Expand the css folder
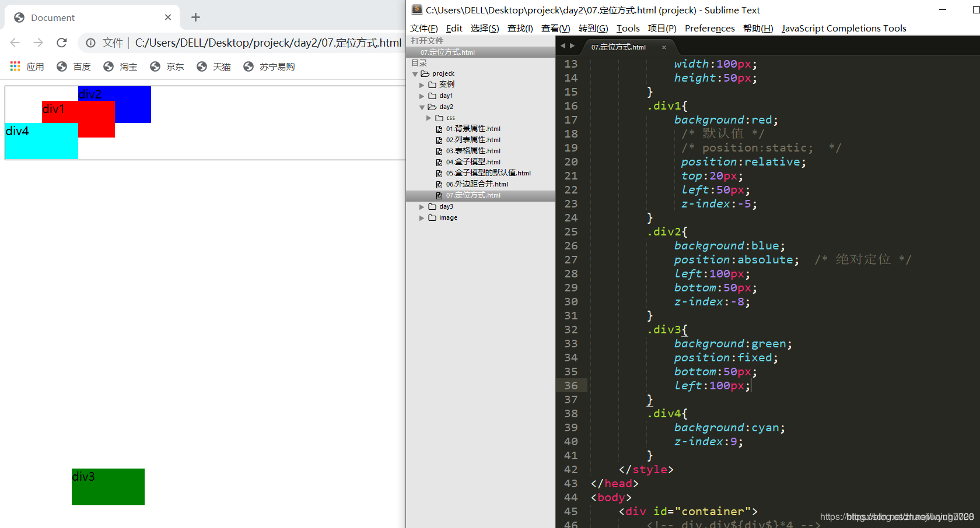 pos(429,118)
